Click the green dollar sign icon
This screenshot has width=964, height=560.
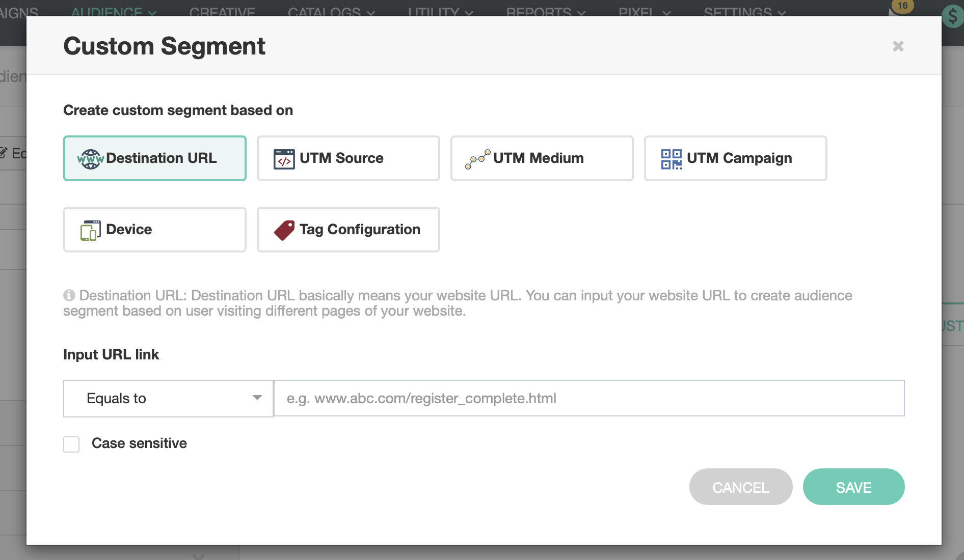[x=952, y=16]
